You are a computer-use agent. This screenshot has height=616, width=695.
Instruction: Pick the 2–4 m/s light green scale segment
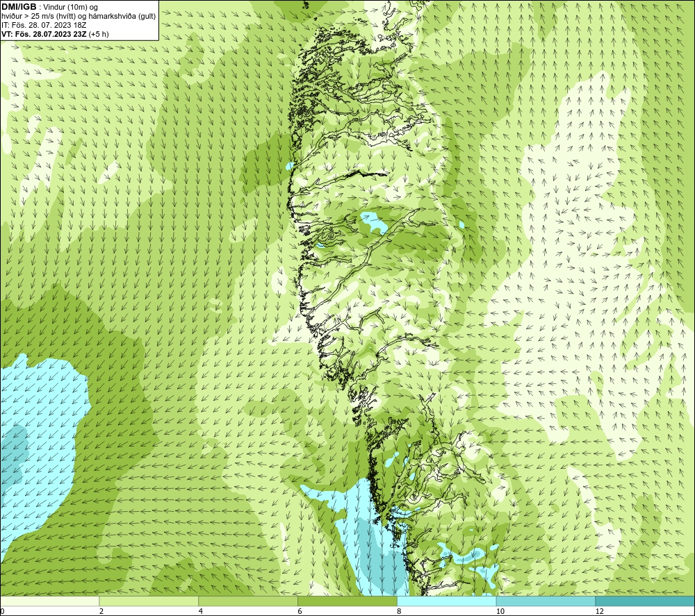click(x=149, y=601)
